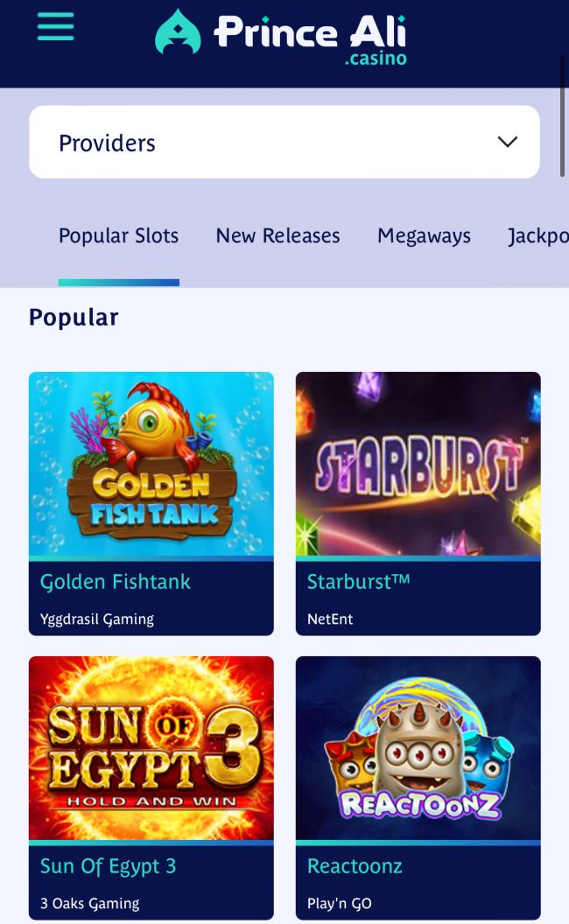Click the Starburst™ title link
The width and height of the screenshot is (569, 924).
pos(358,582)
